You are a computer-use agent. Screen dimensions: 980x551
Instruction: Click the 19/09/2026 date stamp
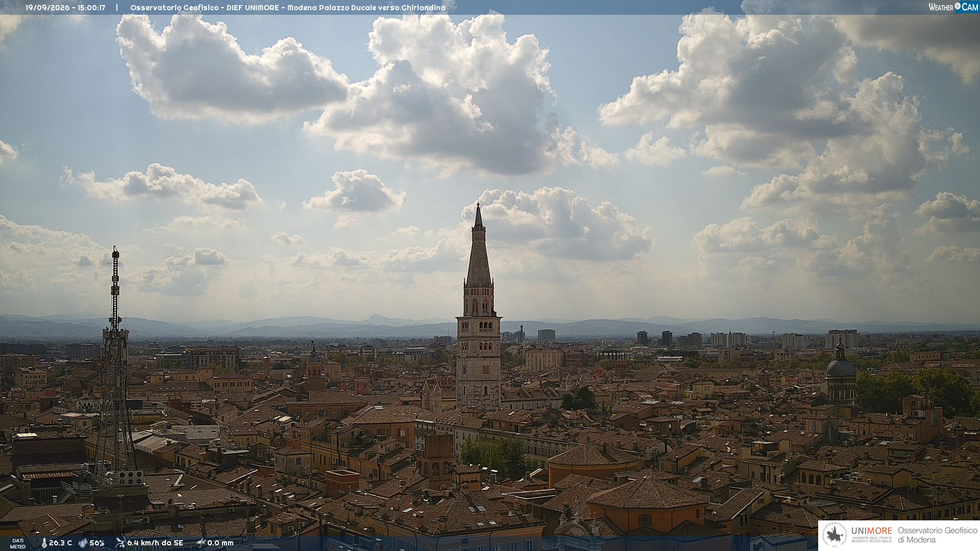tap(48, 8)
